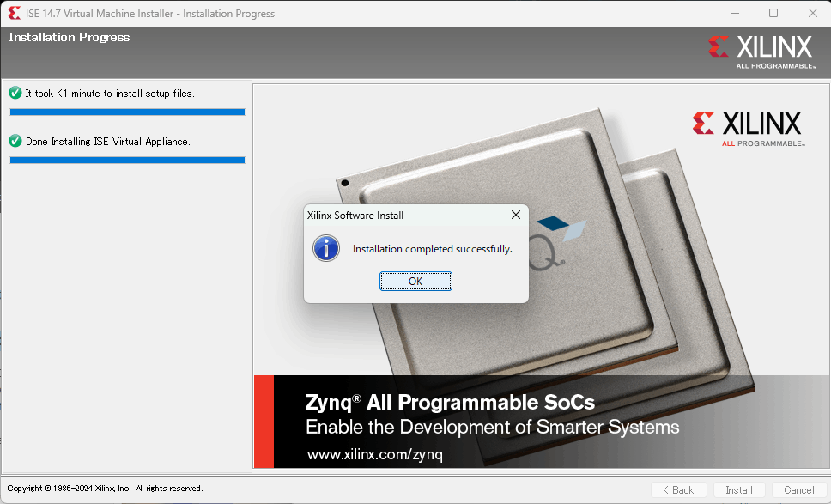
Task: Confirm the dialog with the OK button
Action: pos(415,282)
